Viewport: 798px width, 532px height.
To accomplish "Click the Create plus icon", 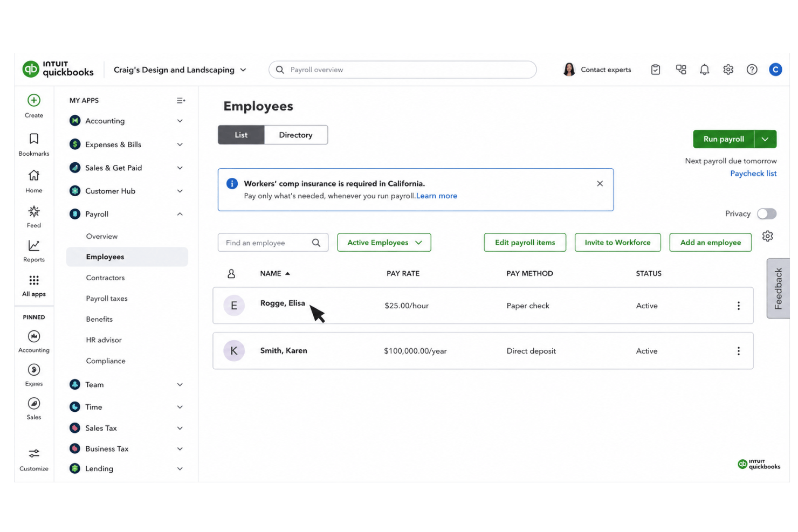I will click(x=33, y=100).
